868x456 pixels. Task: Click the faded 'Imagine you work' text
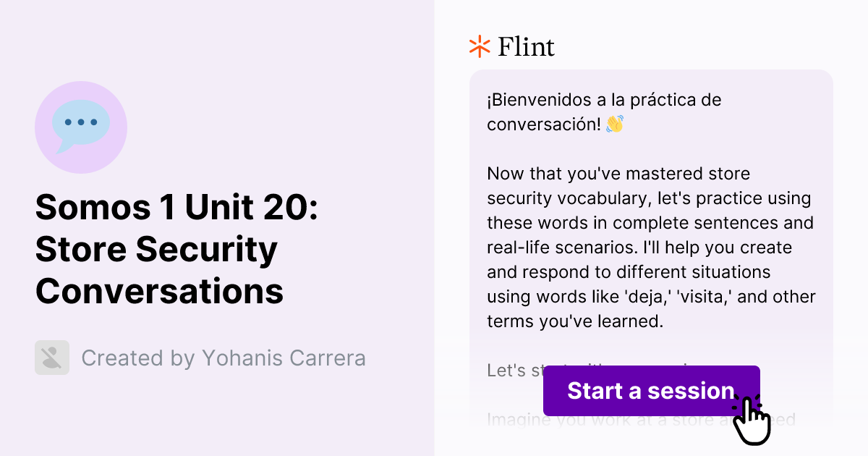click(x=564, y=420)
